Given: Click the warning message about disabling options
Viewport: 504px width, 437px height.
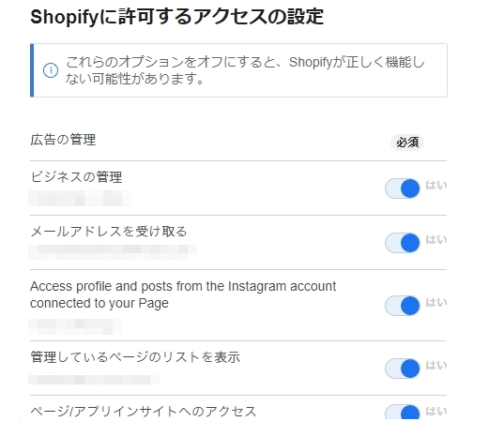Looking at the screenshot, I should pos(245,70).
